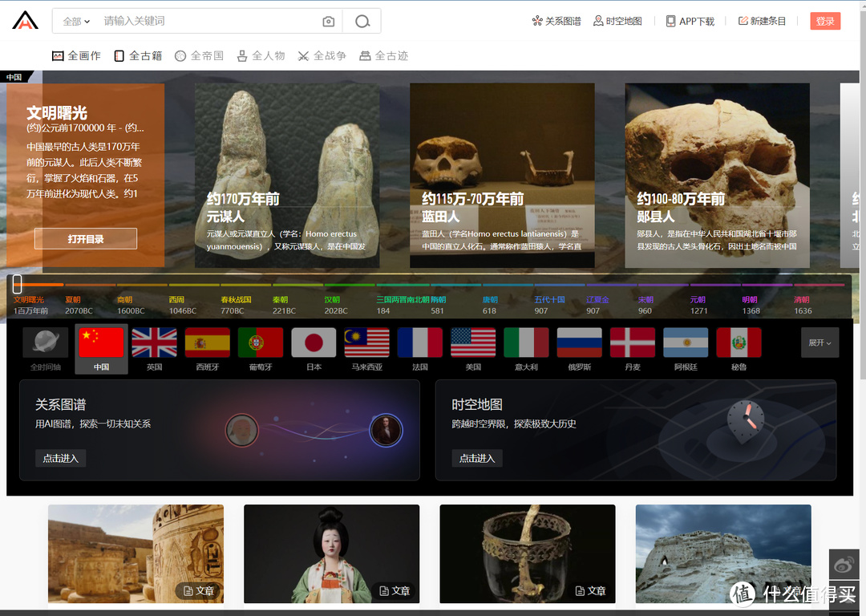The height and width of the screenshot is (616, 866).
Task: Click the 登录 login button
Action: pos(825,21)
